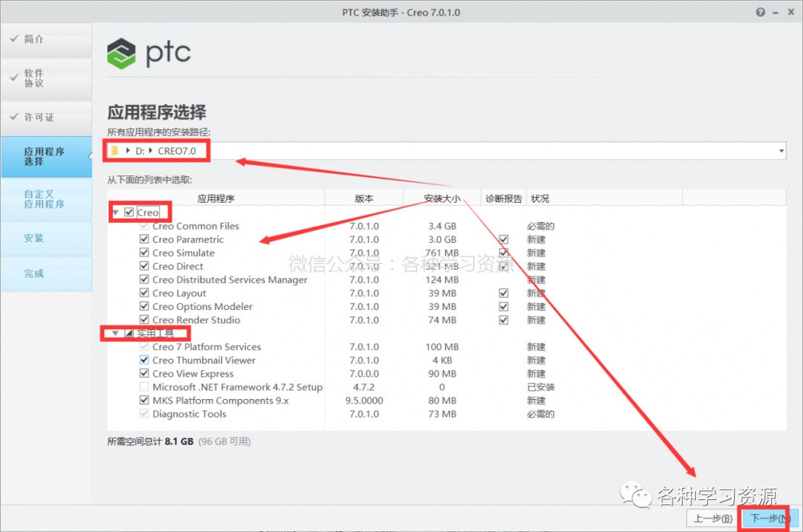Viewport: 803px width, 532px height.
Task: Click 下一步(N) next button
Action: [x=770, y=519]
